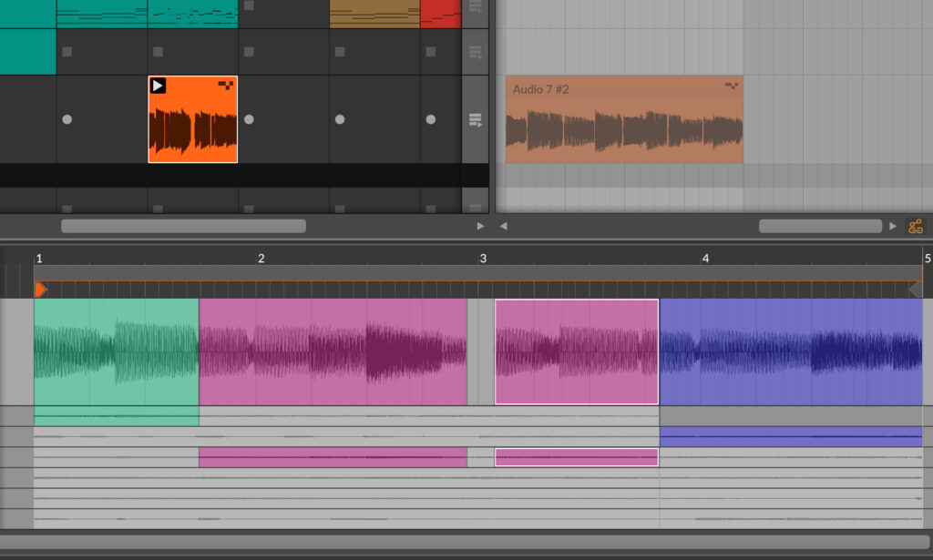The width and height of the screenshot is (933, 560).
Task: Click stop button below the red clip
Action: point(431,52)
